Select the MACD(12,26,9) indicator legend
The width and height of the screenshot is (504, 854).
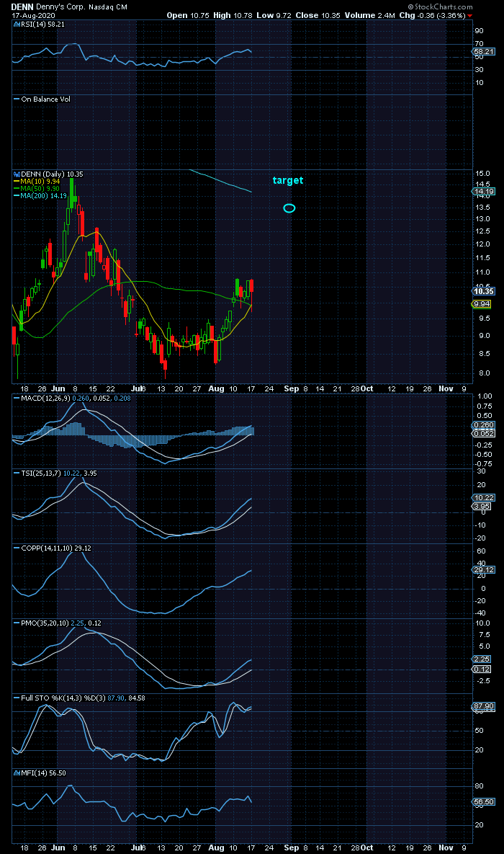click(71, 398)
